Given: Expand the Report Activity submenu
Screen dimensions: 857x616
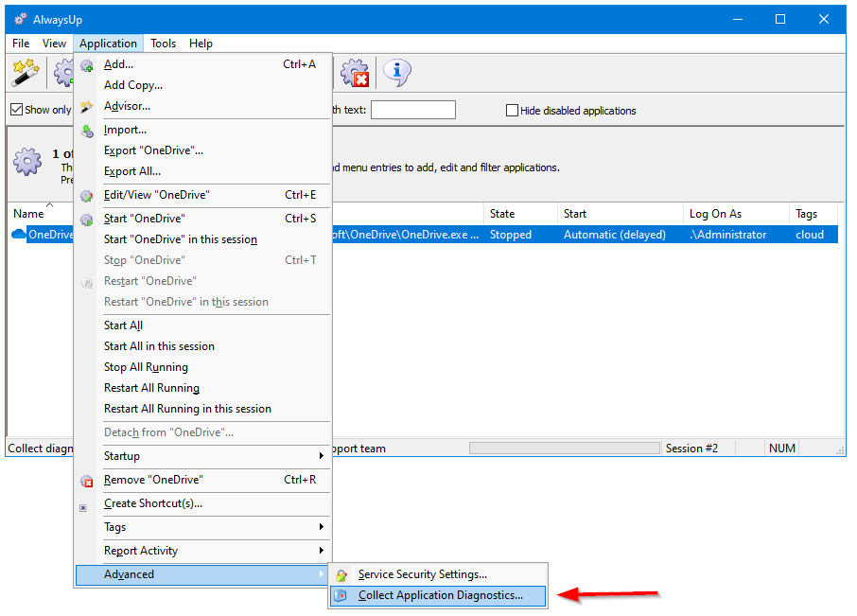Looking at the screenshot, I should point(202,551).
